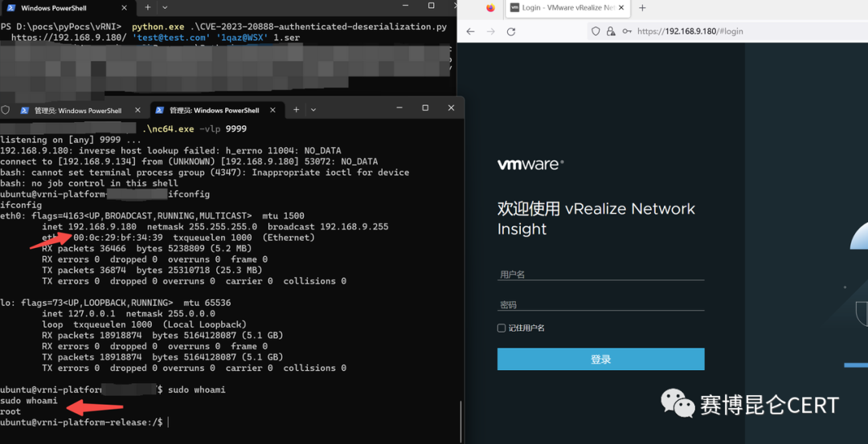Go back in Firefox

(470, 31)
